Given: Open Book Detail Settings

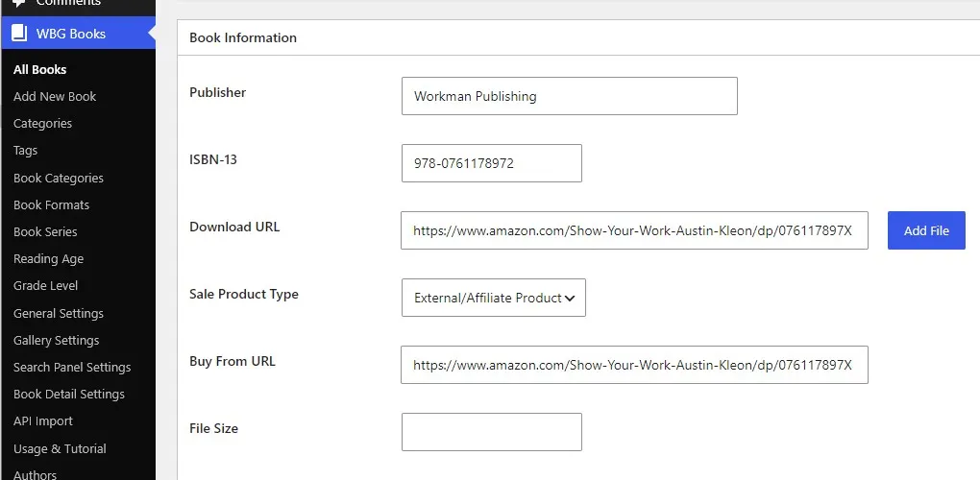Looking at the screenshot, I should 69,394.
